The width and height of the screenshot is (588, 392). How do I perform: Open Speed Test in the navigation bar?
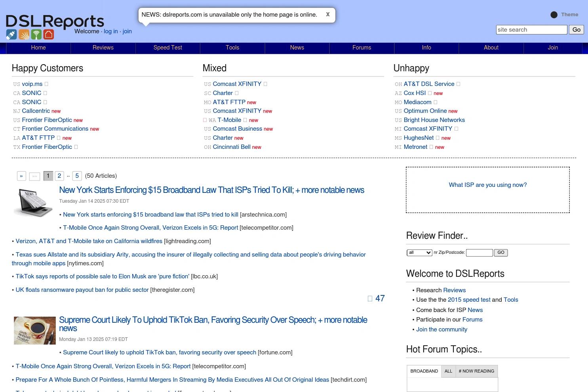(x=168, y=48)
